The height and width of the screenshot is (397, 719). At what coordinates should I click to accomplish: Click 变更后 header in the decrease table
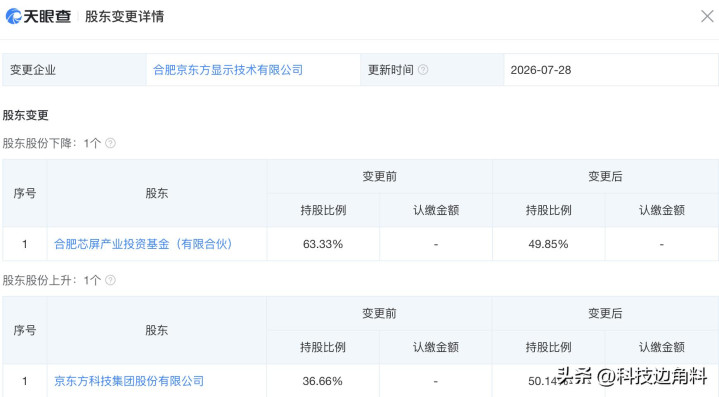point(605,176)
